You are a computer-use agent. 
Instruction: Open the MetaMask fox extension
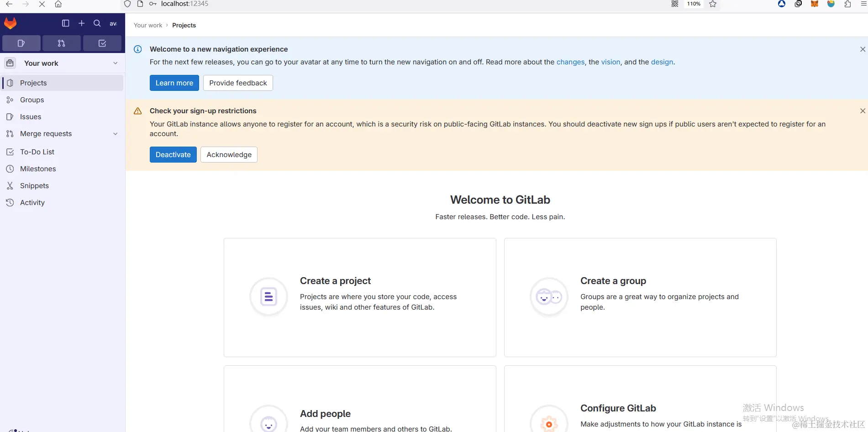point(815,4)
